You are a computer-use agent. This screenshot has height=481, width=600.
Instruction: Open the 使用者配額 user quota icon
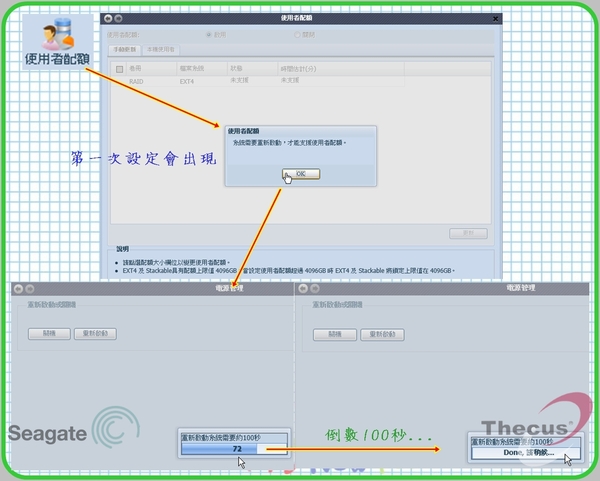pos(57,42)
